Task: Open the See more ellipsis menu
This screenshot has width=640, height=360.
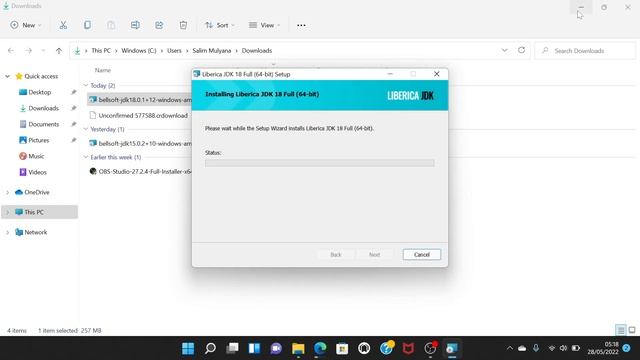Action: coord(301,25)
